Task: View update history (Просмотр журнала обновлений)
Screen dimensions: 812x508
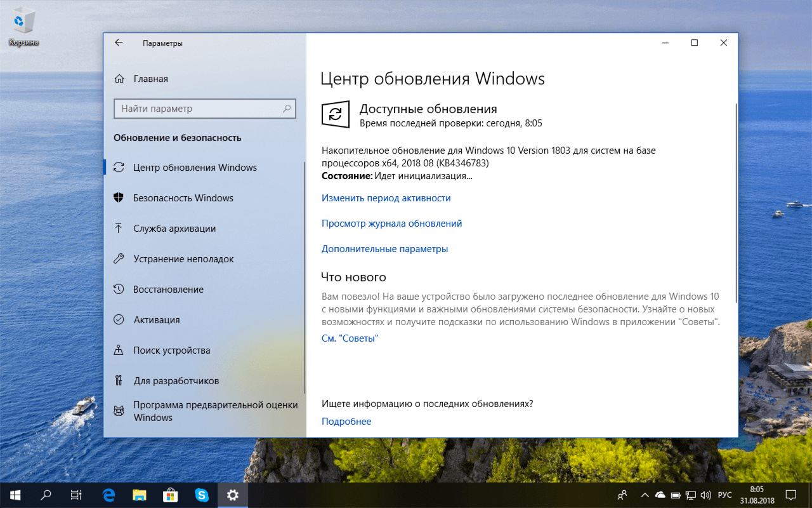Action: pos(391,223)
